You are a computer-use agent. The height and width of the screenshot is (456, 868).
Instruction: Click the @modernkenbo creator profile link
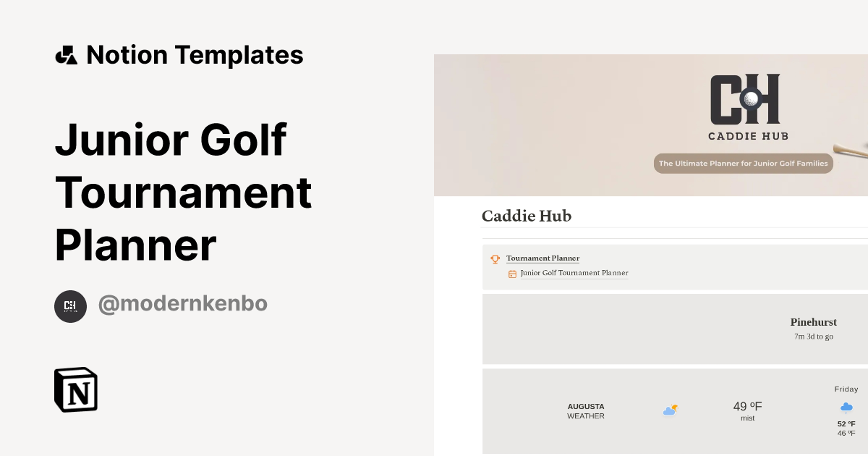point(182,304)
